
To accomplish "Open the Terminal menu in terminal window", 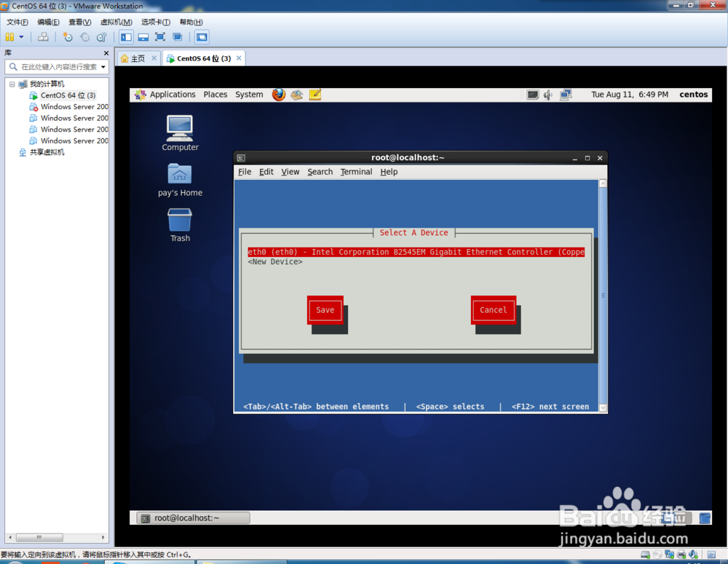I will (356, 172).
